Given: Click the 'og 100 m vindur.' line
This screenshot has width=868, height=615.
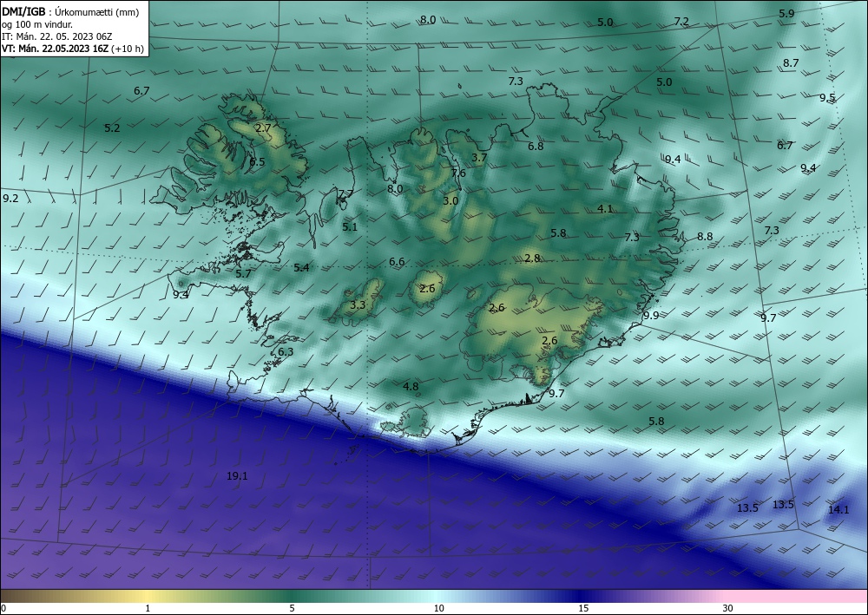Looking at the screenshot, I should click(37, 24).
